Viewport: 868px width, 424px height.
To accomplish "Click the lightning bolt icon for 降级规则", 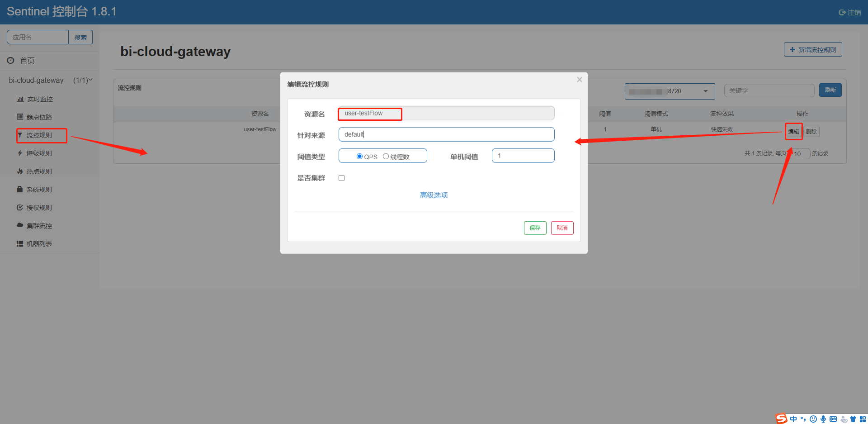I will point(20,153).
